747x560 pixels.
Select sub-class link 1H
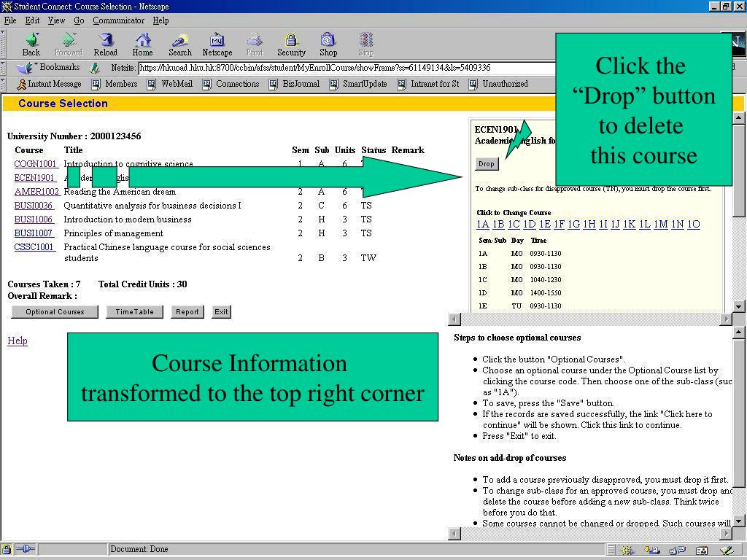click(589, 224)
